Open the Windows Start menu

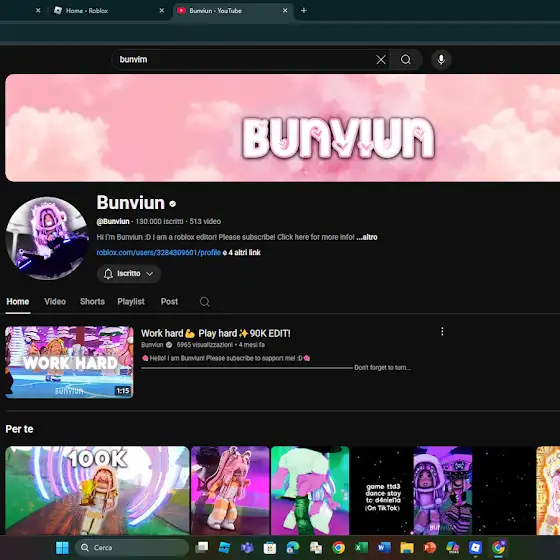[62, 548]
